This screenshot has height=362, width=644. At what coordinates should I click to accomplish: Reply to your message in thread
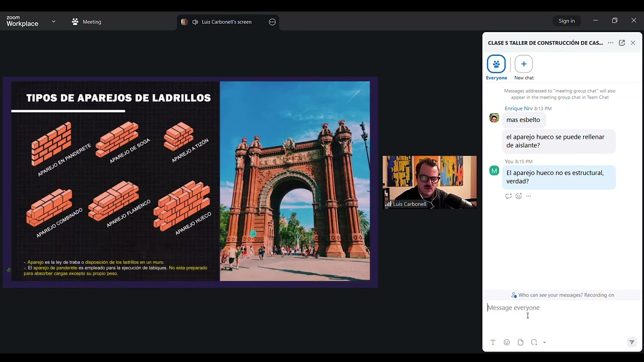[508, 196]
